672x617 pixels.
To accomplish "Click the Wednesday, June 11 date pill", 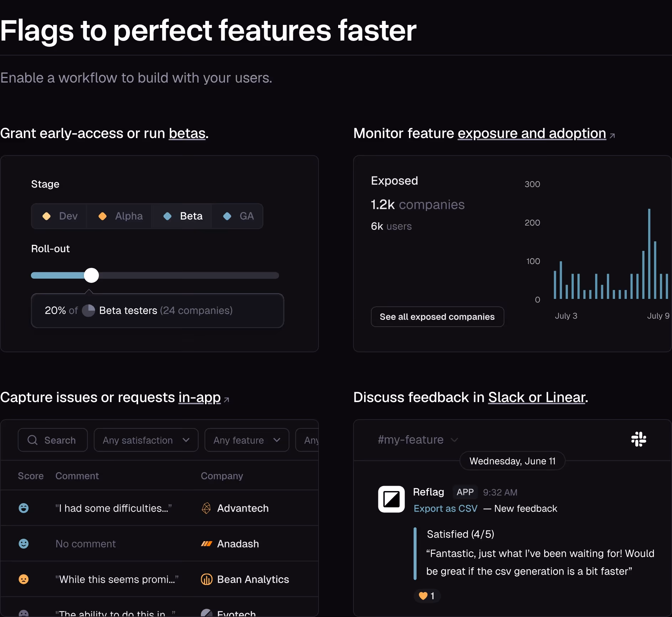I will [x=513, y=461].
